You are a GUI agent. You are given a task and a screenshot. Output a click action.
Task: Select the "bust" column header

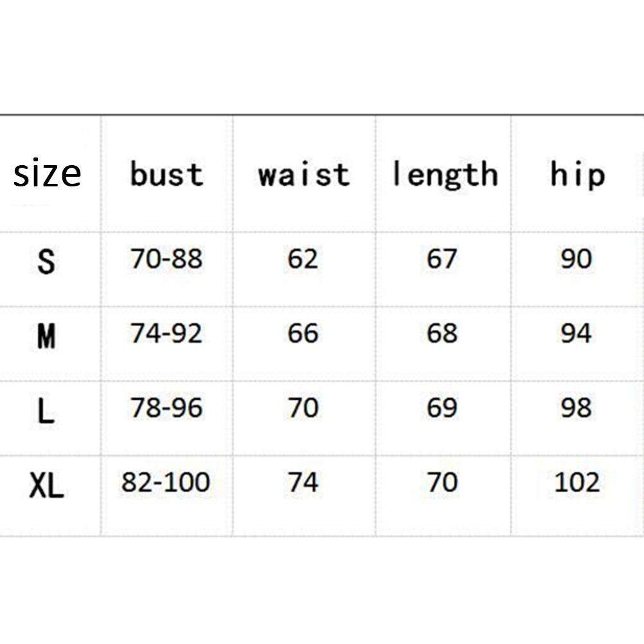pyautogui.click(x=166, y=174)
